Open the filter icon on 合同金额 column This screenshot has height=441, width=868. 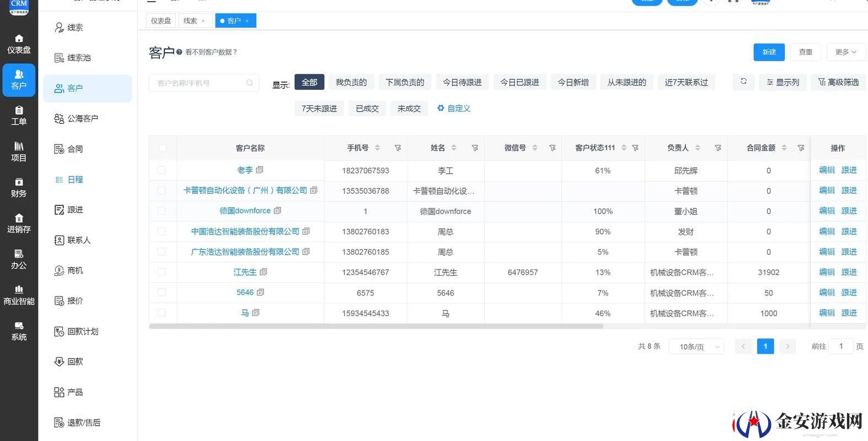click(801, 148)
